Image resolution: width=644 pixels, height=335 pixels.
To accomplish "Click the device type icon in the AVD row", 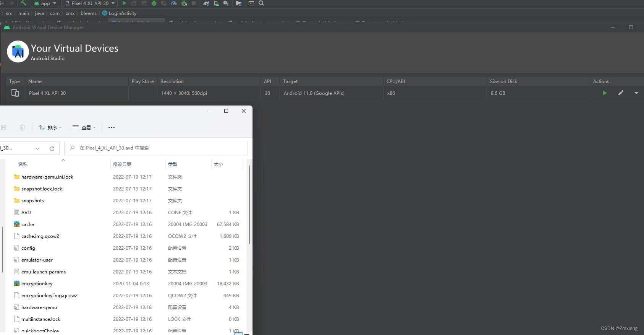I will 15,93.
